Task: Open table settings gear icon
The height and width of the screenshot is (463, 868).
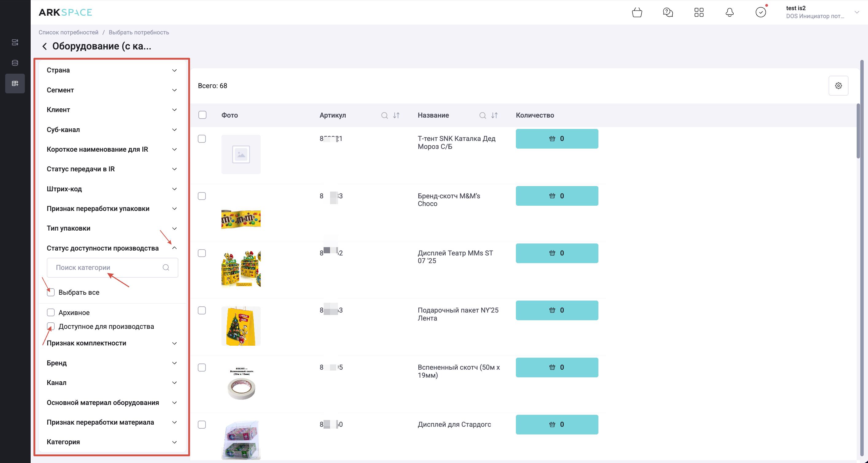Action: (838, 86)
